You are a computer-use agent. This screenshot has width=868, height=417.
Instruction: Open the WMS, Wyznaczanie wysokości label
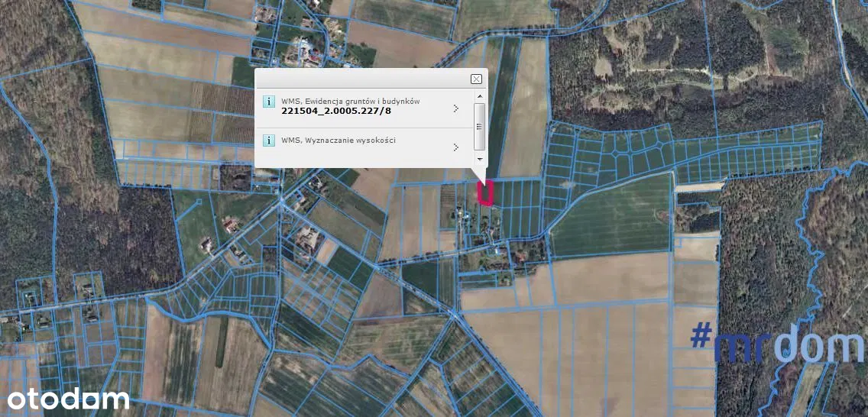click(x=338, y=141)
